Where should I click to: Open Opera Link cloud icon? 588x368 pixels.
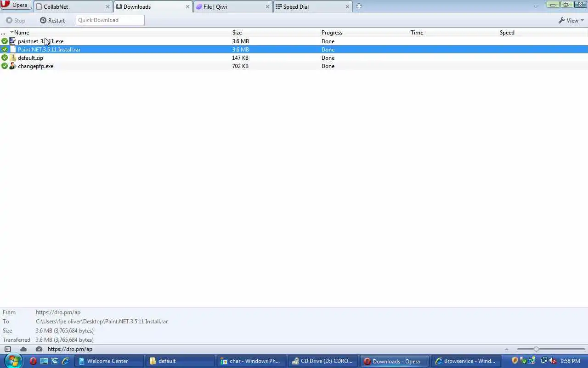[x=23, y=349]
